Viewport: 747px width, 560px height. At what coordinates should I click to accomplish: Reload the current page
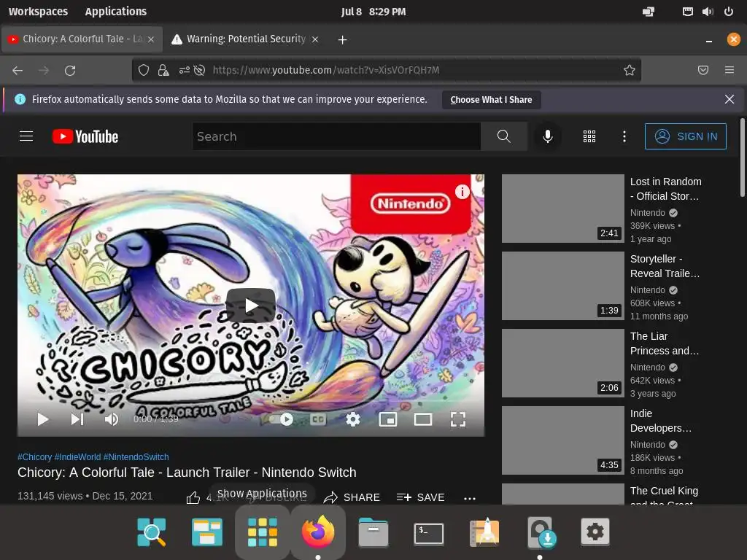[x=70, y=71]
